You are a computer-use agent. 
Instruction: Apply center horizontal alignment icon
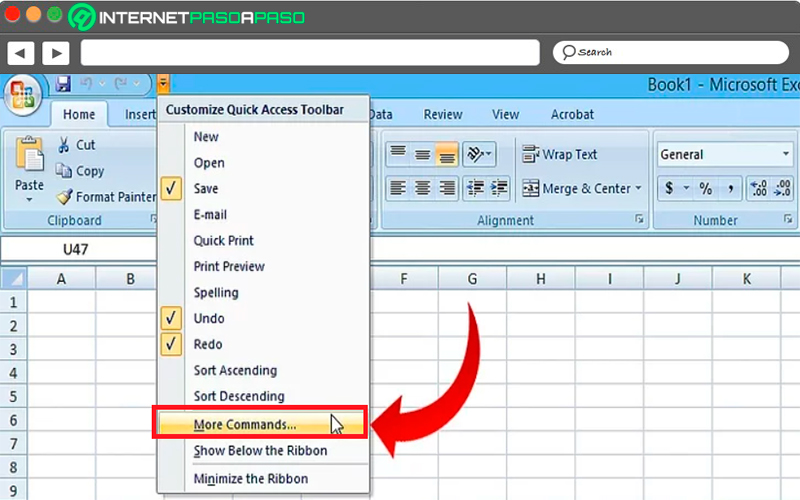point(422,188)
